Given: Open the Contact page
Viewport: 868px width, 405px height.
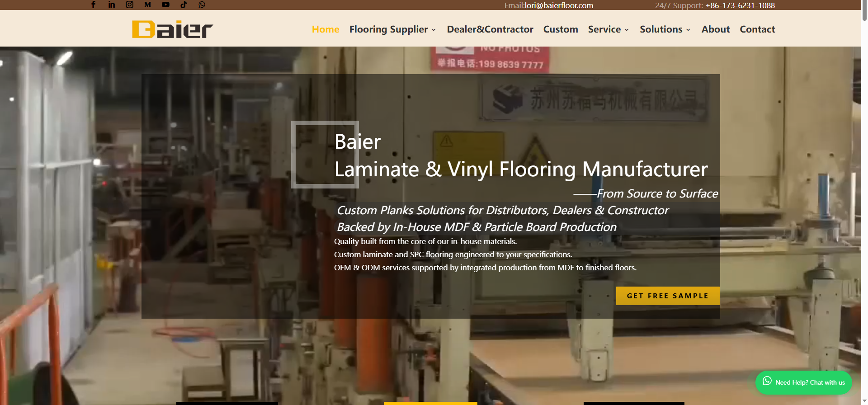Looking at the screenshot, I should [x=757, y=29].
